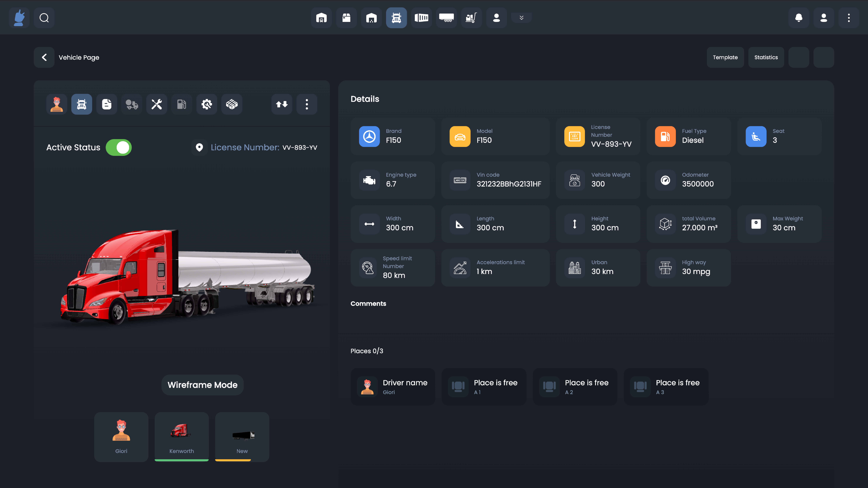Open the shipping container nav icon
The image size is (868, 488).
(422, 18)
